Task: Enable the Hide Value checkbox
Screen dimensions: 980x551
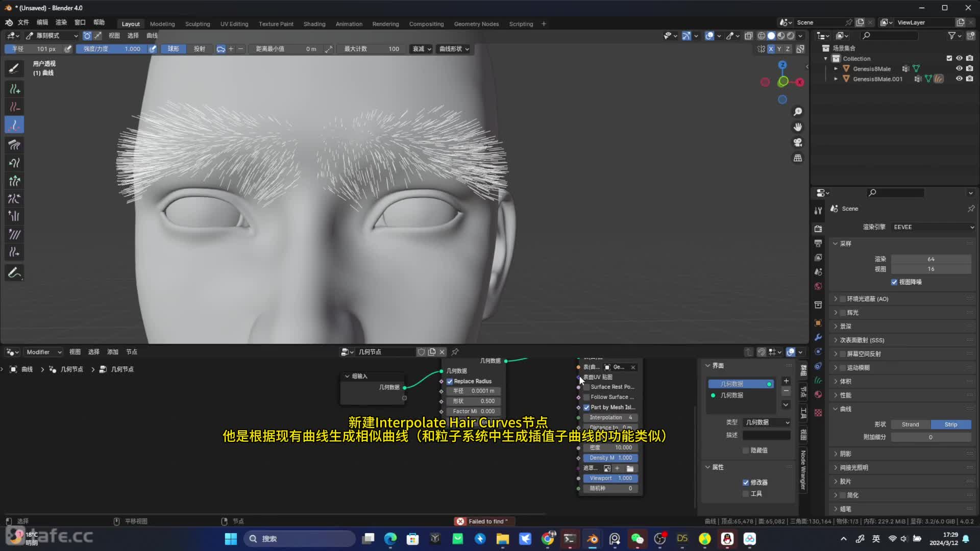Action: click(x=746, y=450)
